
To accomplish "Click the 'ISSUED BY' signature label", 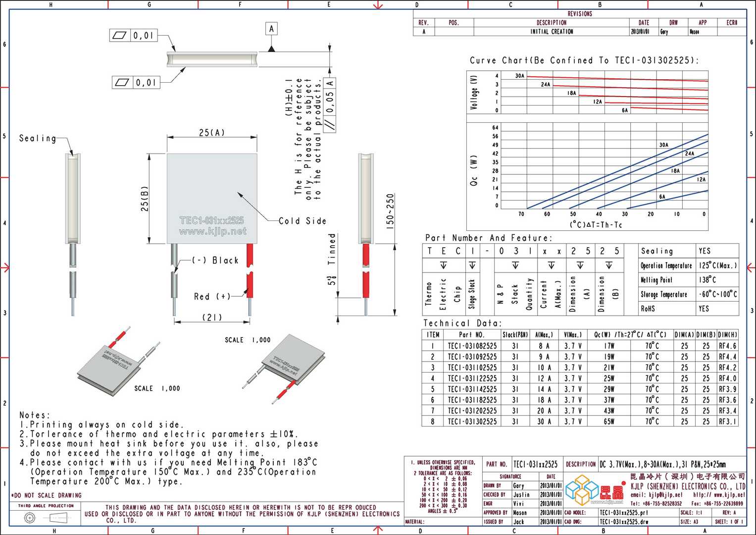I will pos(495,522).
